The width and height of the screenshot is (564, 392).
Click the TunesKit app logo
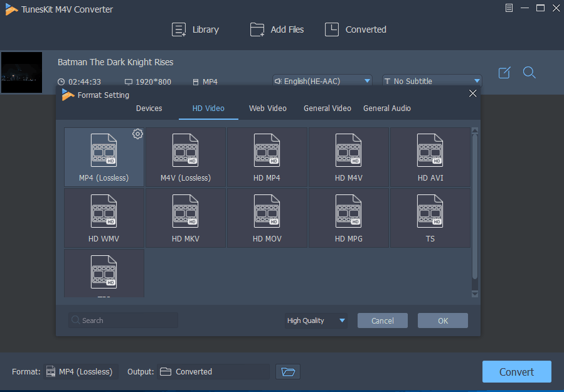[x=11, y=9]
